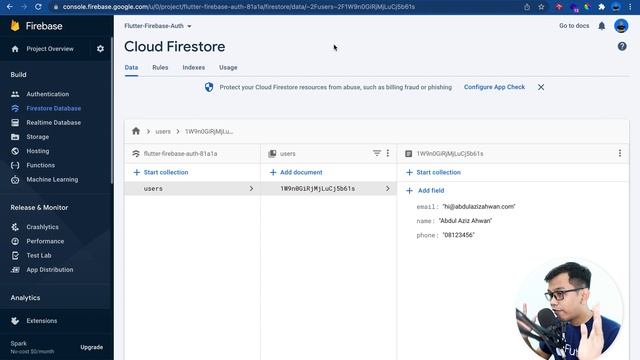Click the document ID in breadcrumb
640x360 pixels.
pyautogui.click(x=209, y=131)
